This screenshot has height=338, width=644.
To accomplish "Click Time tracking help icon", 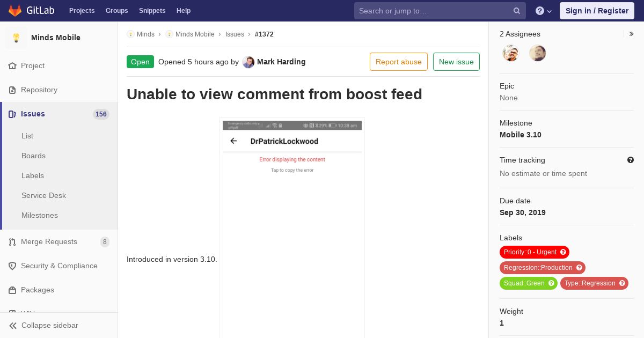I will 631,160.
